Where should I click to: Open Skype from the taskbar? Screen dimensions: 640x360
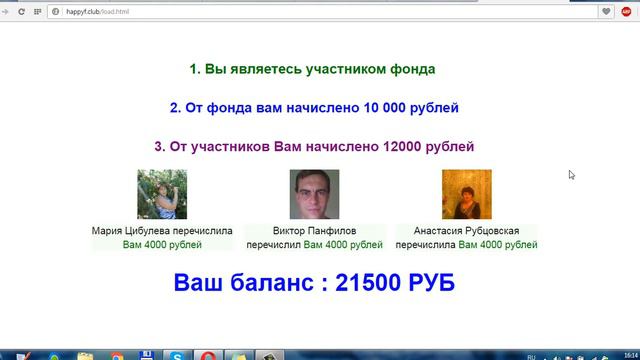click(177, 356)
